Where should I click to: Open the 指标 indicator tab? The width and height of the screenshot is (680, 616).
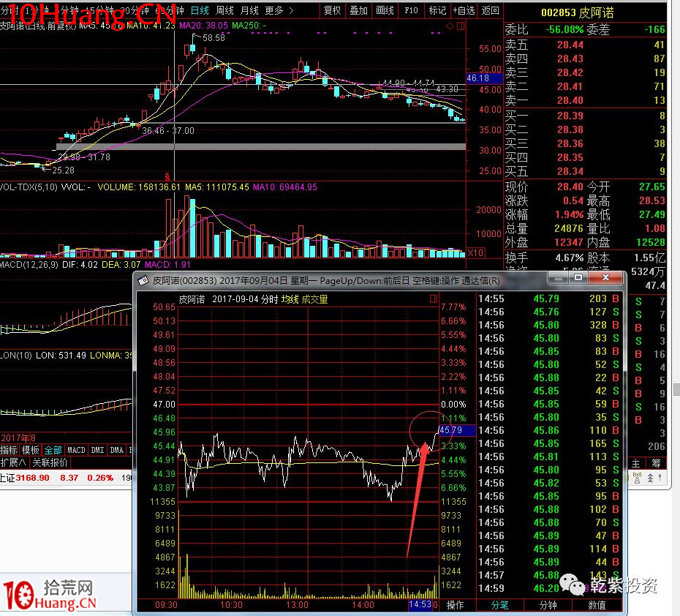pos(9,450)
